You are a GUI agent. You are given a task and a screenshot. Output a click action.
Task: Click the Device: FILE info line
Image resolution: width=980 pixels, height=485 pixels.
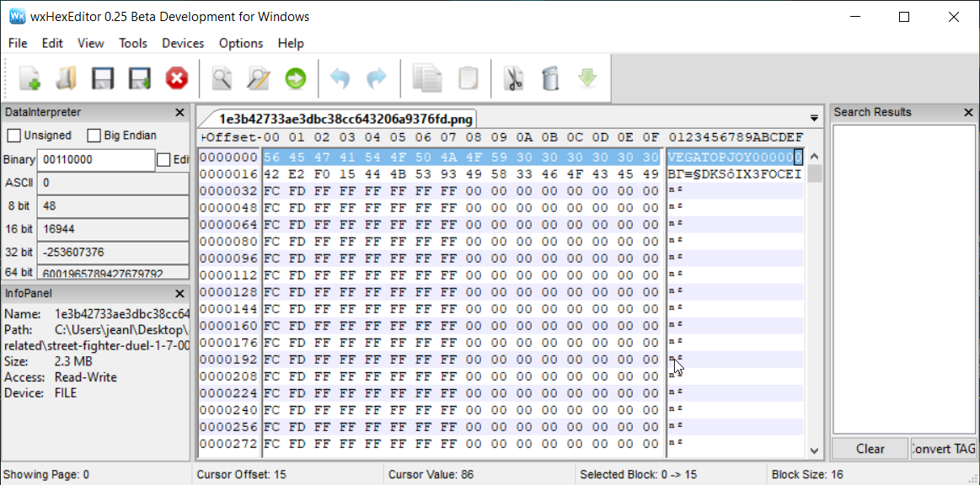pos(40,392)
